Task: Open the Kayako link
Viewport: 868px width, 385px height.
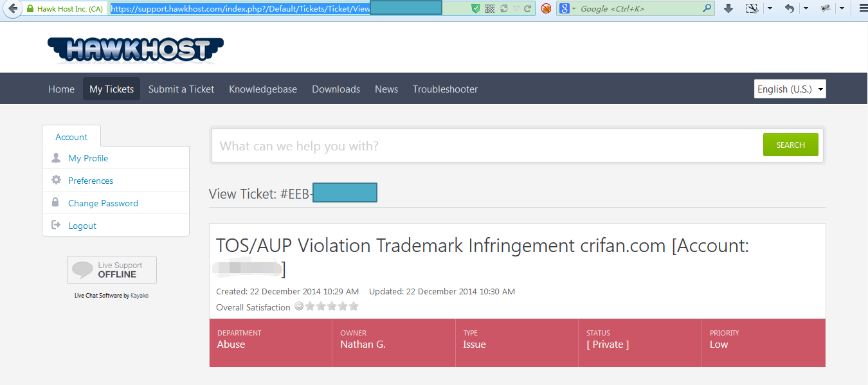Action: pos(140,296)
